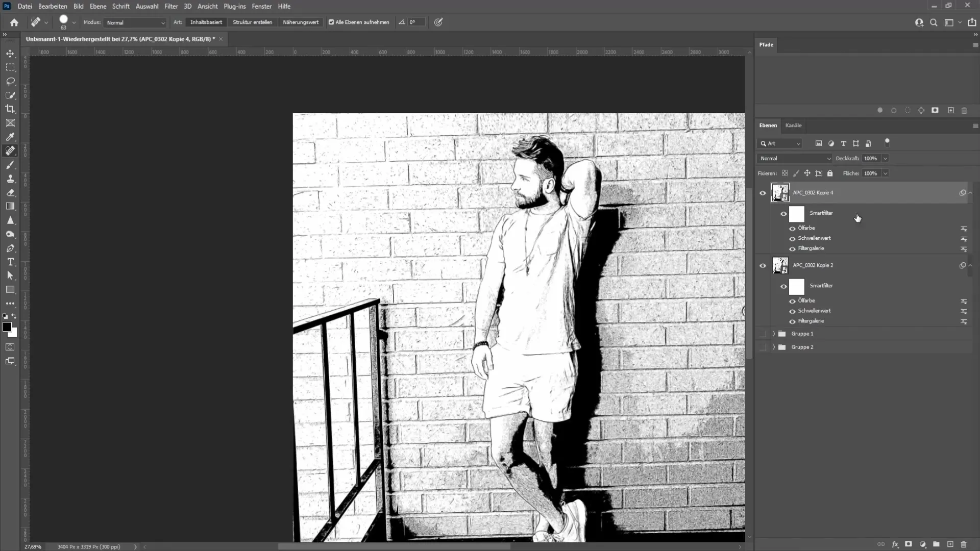
Task: Expand Gruppe 1 layer group
Action: pos(774,334)
